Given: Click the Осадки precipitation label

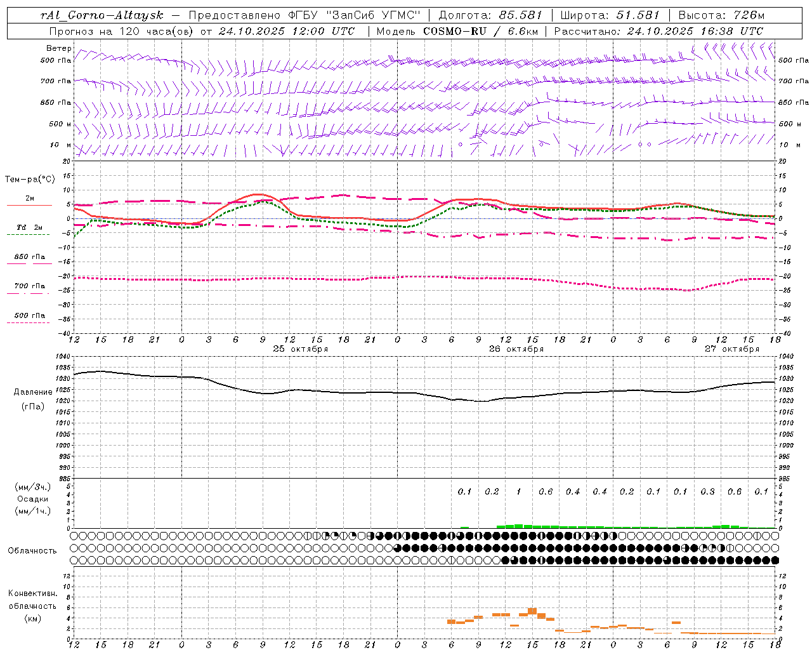Looking at the screenshot, I should 32,499.
